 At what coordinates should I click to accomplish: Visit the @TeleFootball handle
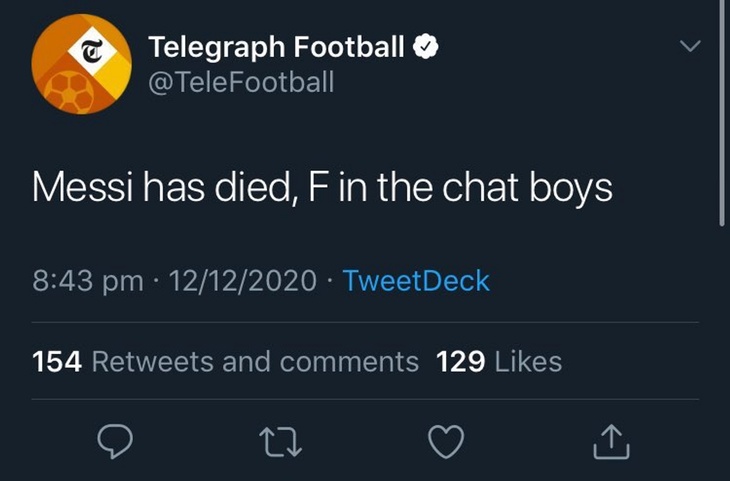tap(240, 82)
